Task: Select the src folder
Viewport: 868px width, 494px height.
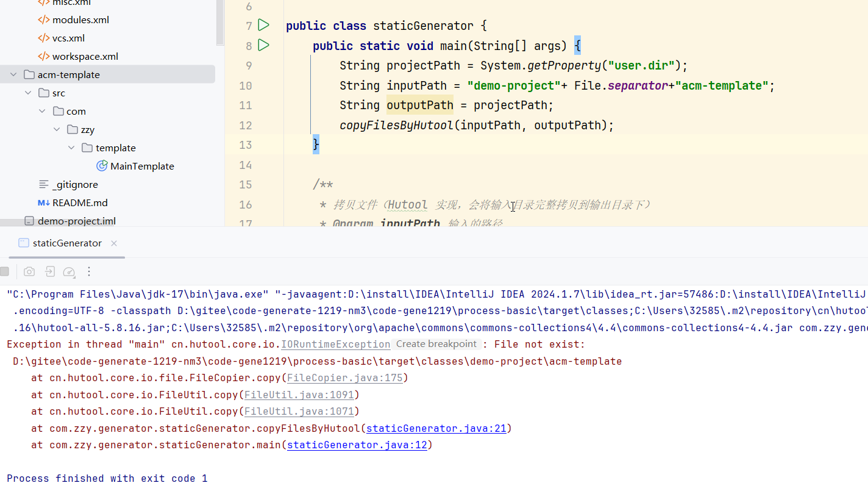Action: [x=59, y=93]
